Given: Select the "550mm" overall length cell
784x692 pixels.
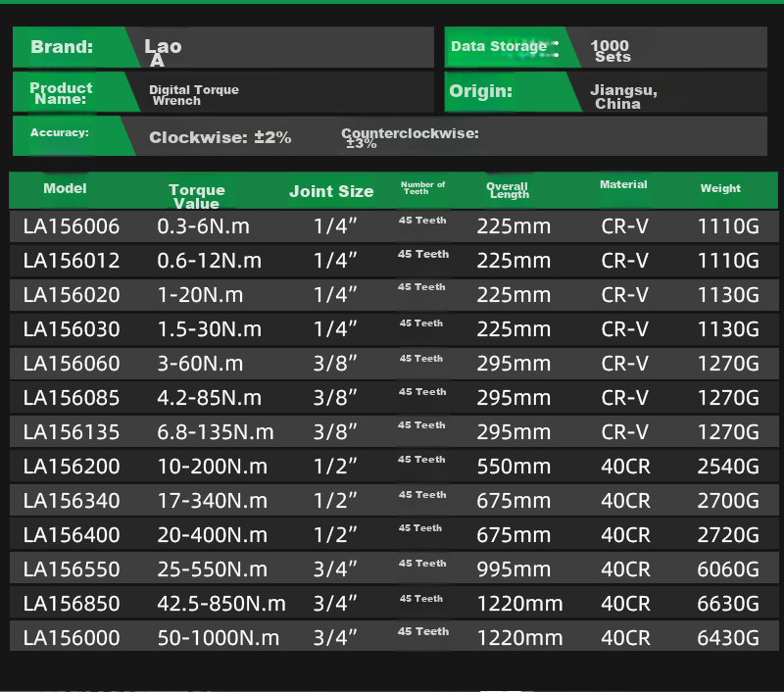Looking at the screenshot, I should (514, 467).
